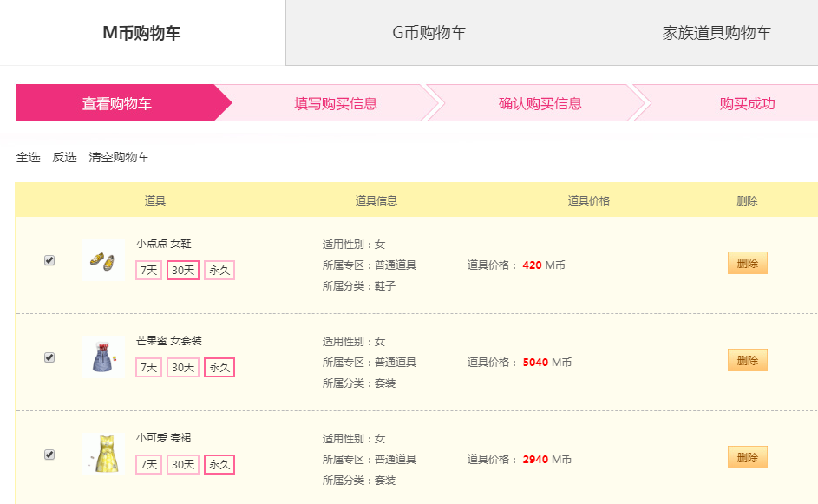Click the 反选 invert selection link

click(x=64, y=157)
